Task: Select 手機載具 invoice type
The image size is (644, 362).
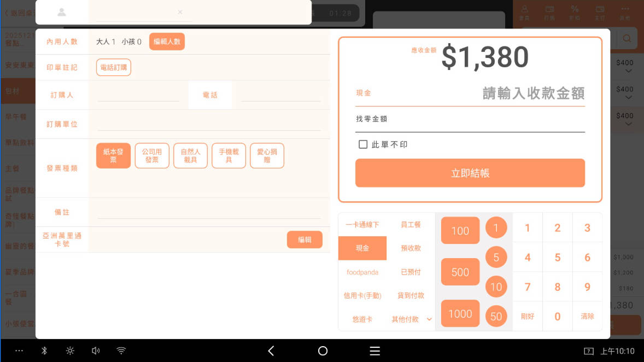Action: click(x=229, y=156)
